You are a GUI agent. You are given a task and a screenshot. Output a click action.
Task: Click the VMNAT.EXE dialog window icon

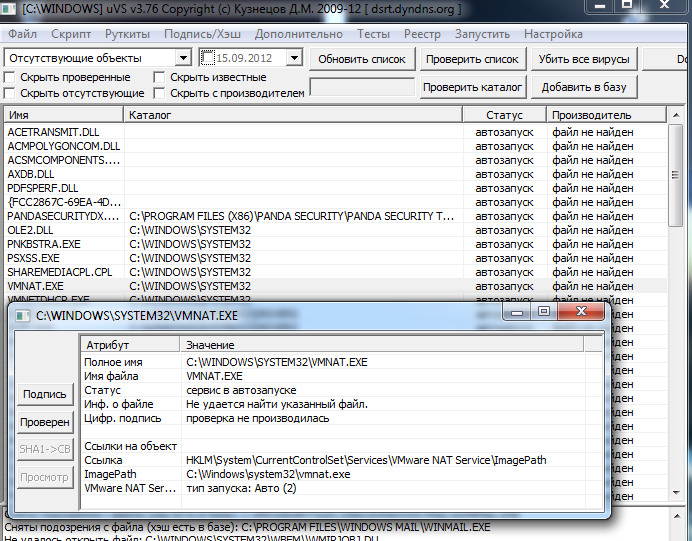pos(22,316)
